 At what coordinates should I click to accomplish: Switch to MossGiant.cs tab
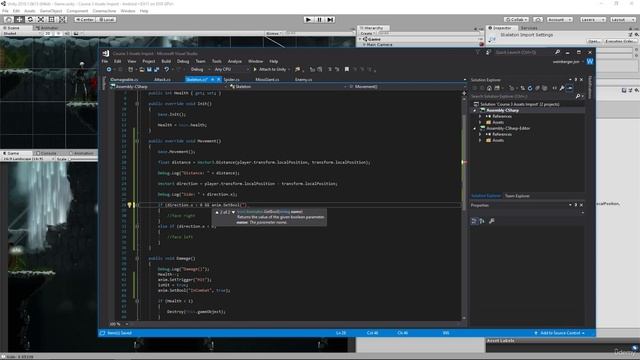click(267, 80)
